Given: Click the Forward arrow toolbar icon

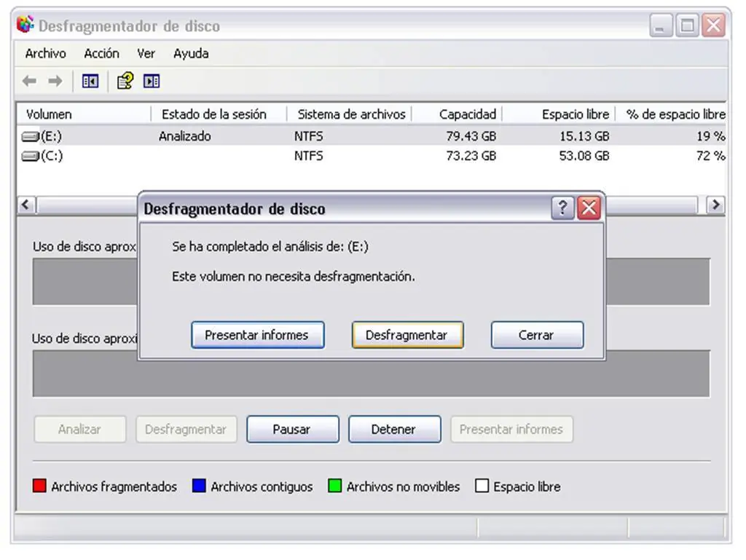Looking at the screenshot, I should click(55, 82).
